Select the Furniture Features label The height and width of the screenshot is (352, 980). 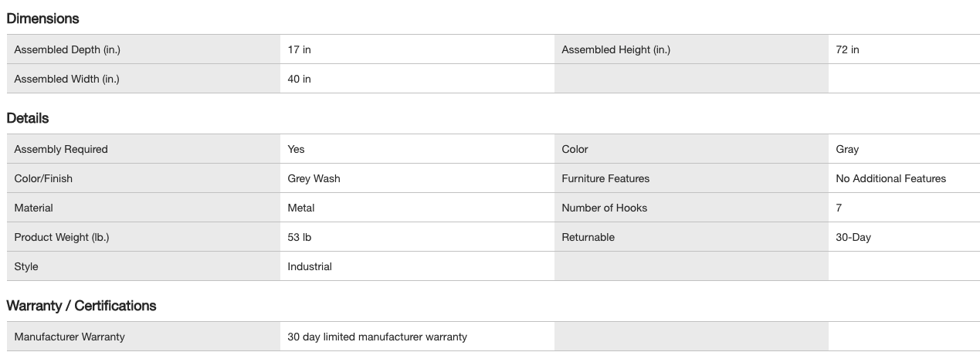tap(605, 178)
